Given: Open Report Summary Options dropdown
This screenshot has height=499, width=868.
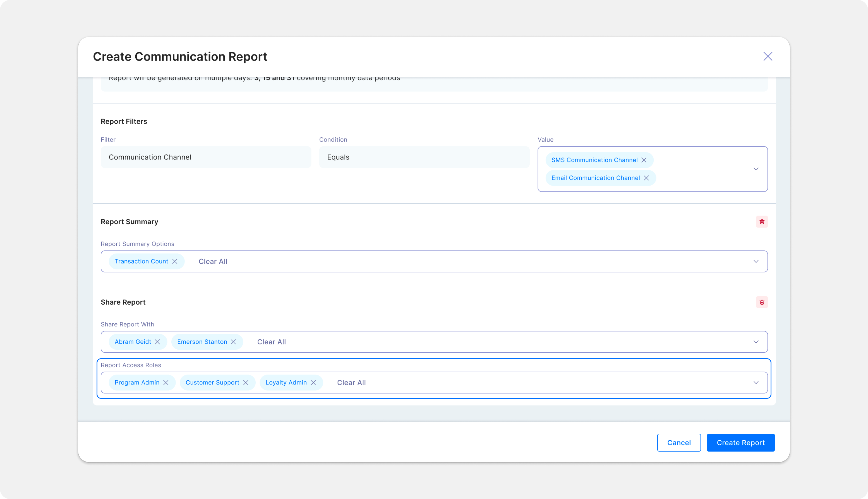Looking at the screenshot, I should point(756,261).
